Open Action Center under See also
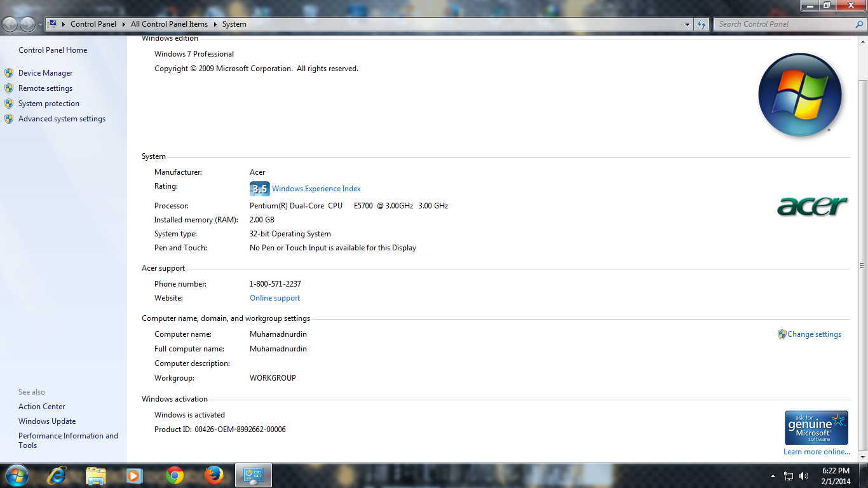 (42, 407)
